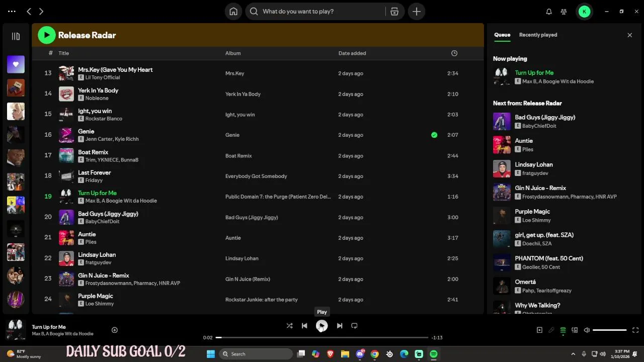Go forward with the right arrow

41,12
